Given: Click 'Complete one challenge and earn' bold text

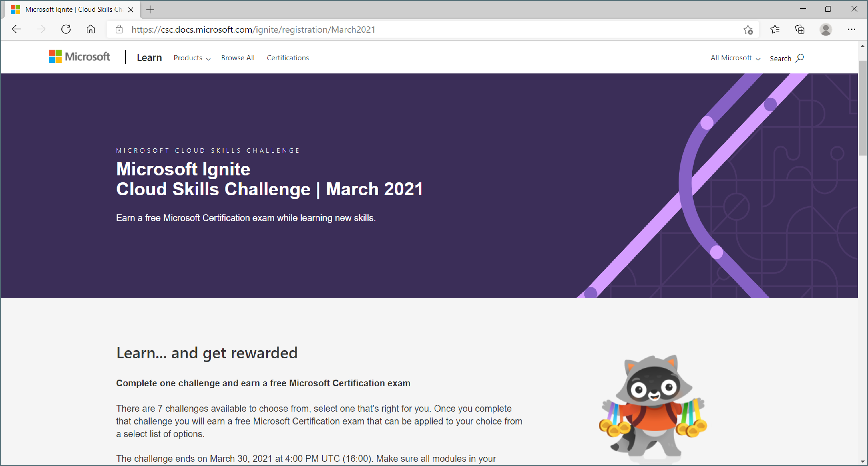Looking at the screenshot, I should click(263, 383).
